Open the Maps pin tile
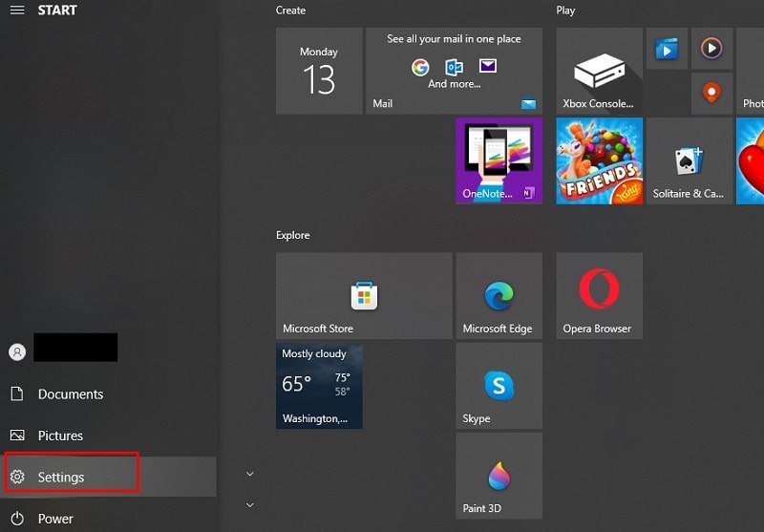The width and height of the screenshot is (764, 532). point(711,94)
